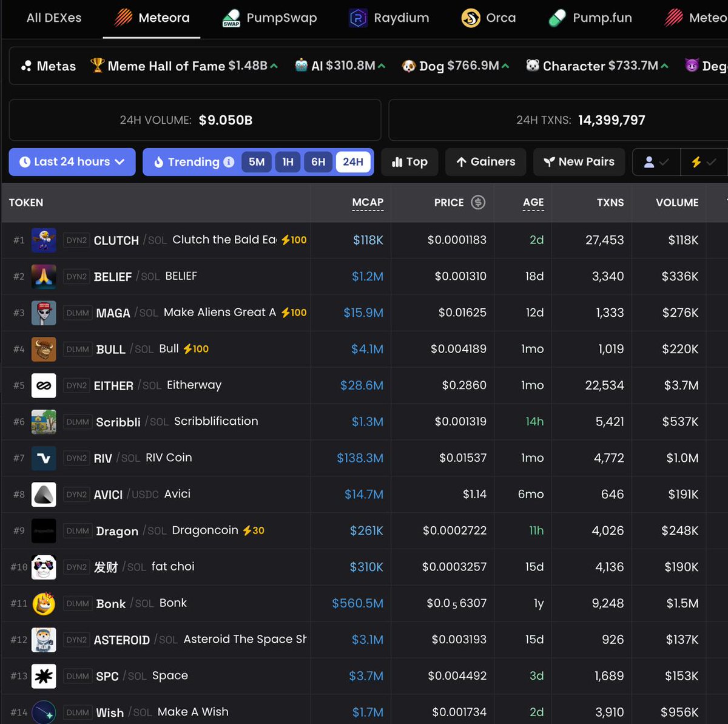Open the Metas category link
The height and width of the screenshot is (724, 728).
(49, 66)
